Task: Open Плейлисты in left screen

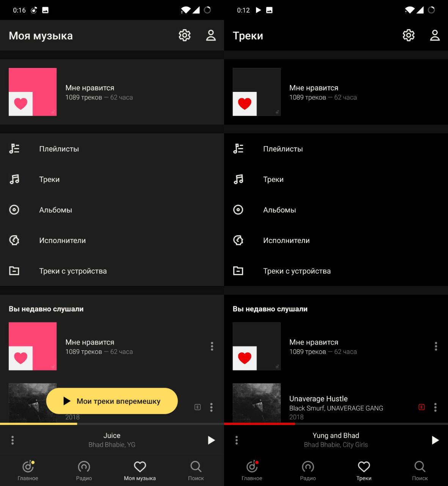Action: tap(112, 149)
